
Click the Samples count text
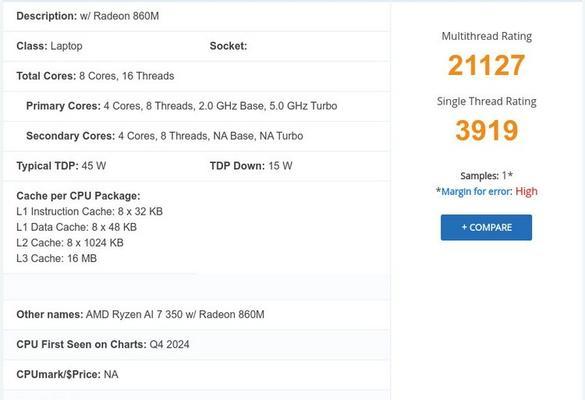[487, 175]
